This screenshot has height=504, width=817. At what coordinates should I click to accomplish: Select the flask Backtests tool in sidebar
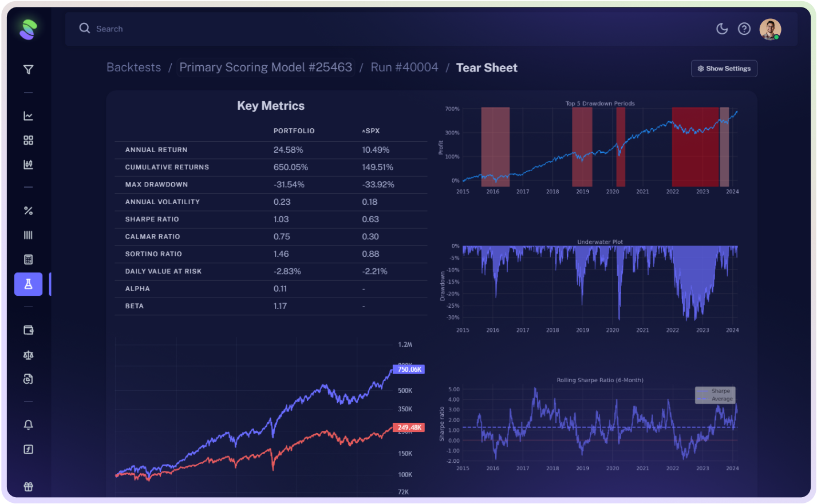[x=28, y=284]
